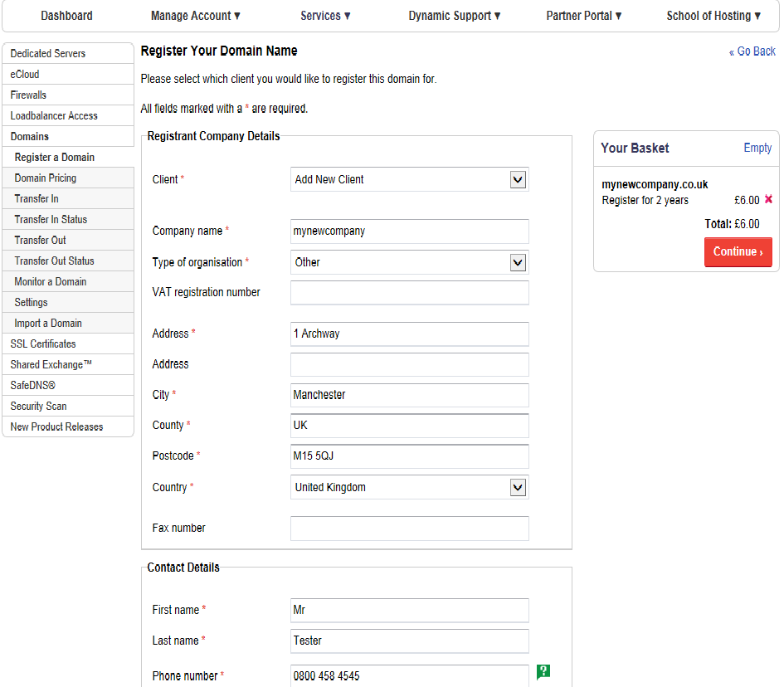Image resolution: width=784 pixels, height=687 pixels.
Task: Expand the School of Hosting menu
Action: [x=713, y=16]
